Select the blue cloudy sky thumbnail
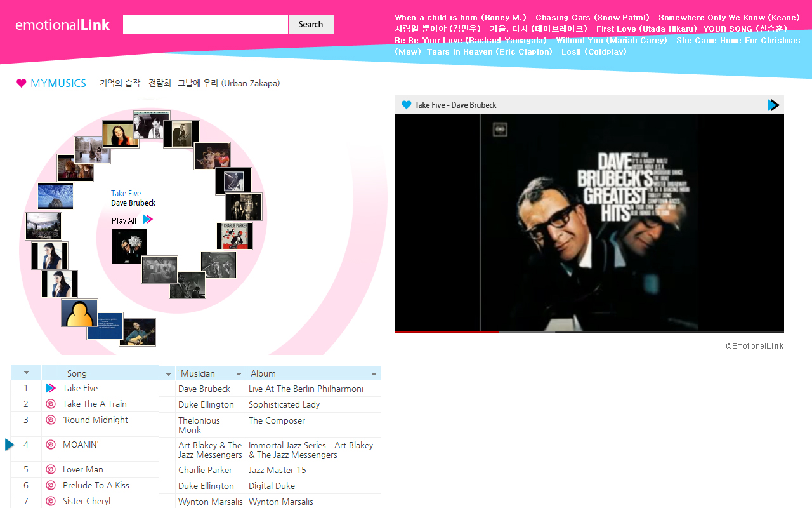The height and width of the screenshot is (508, 812). [55, 196]
